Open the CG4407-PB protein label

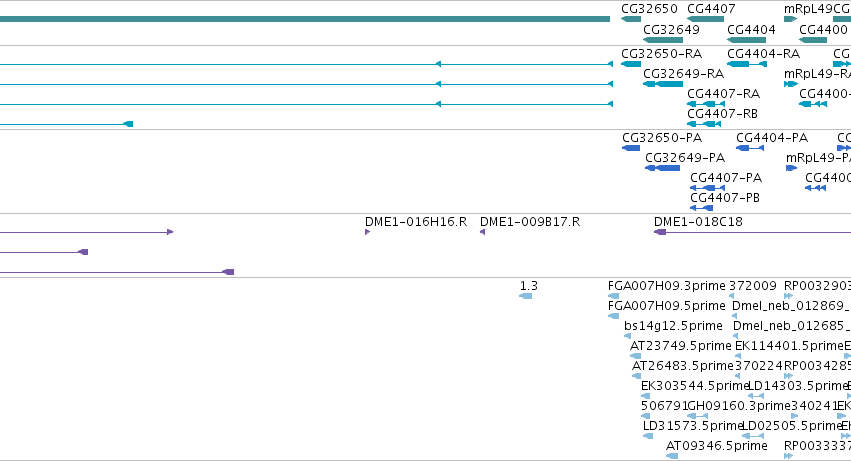pos(725,198)
